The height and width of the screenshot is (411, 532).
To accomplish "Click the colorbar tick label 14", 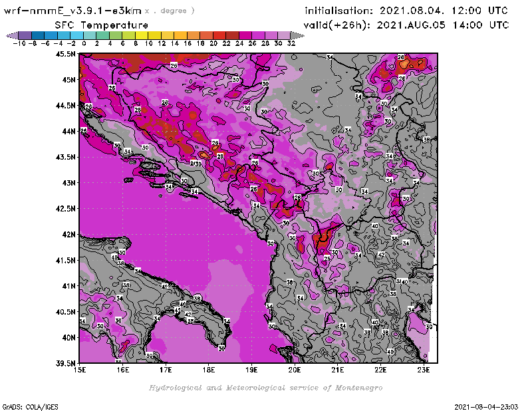I will 174,43.
